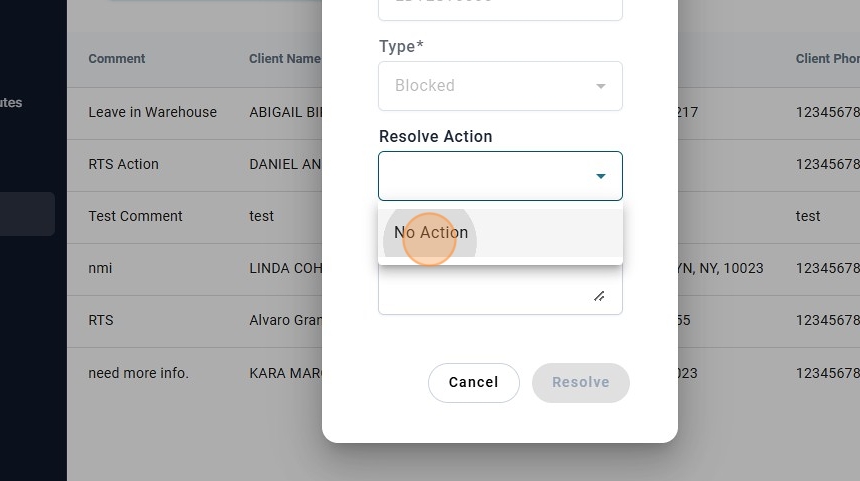
Task: Collapse the Resolve Action dropdown arrow
Action: point(600,176)
